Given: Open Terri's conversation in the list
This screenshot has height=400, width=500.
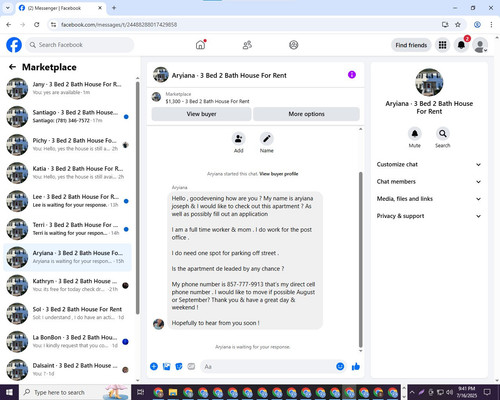Looking at the screenshot, I should (67, 229).
